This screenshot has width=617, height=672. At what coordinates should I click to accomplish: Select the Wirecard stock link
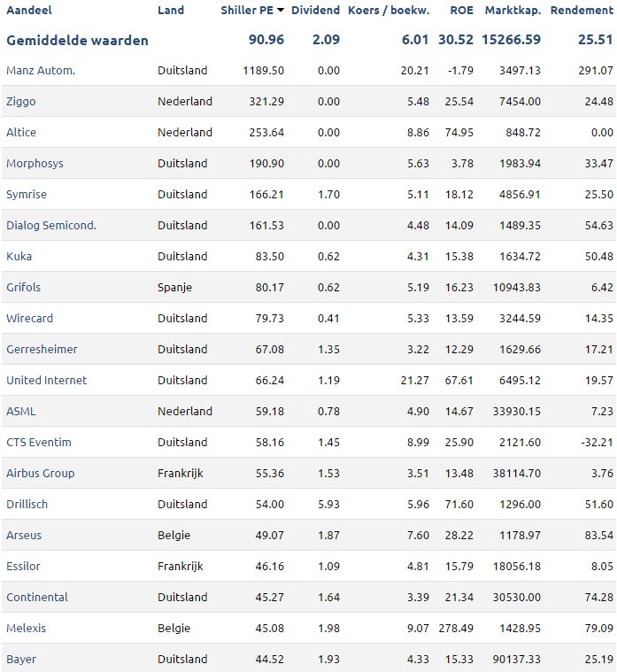29,318
